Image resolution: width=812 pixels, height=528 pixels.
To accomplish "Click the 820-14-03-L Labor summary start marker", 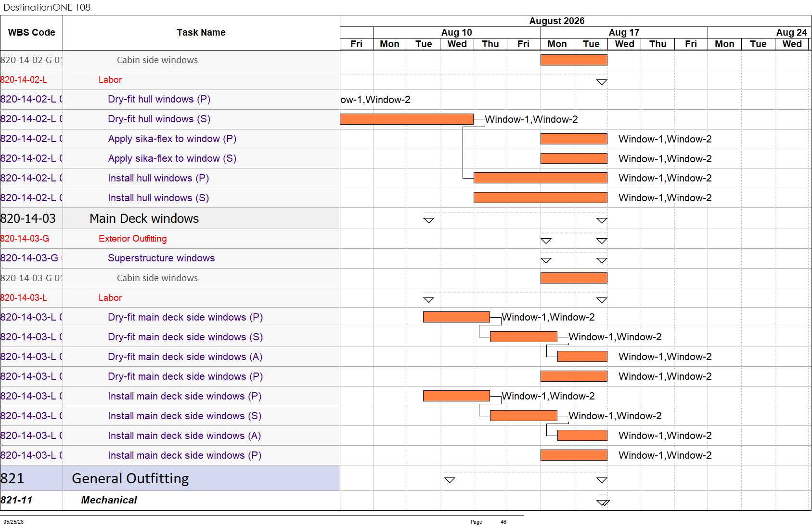I will pyautogui.click(x=428, y=300).
